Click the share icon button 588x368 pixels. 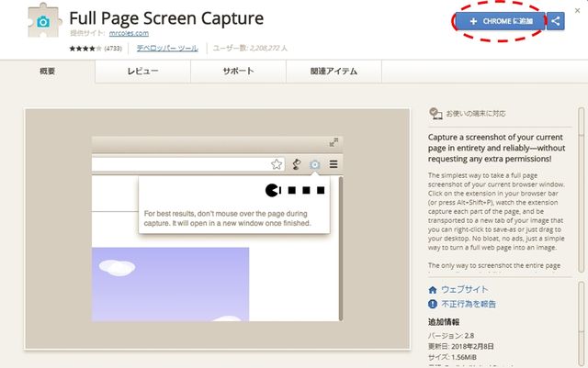pyautogui.click(x=556, y=21)
